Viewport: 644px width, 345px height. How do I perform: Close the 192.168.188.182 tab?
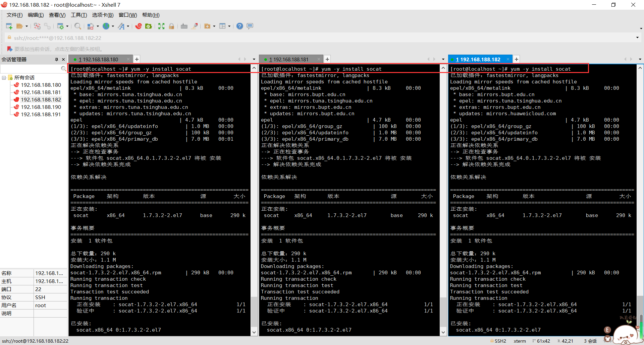point(508,59)
